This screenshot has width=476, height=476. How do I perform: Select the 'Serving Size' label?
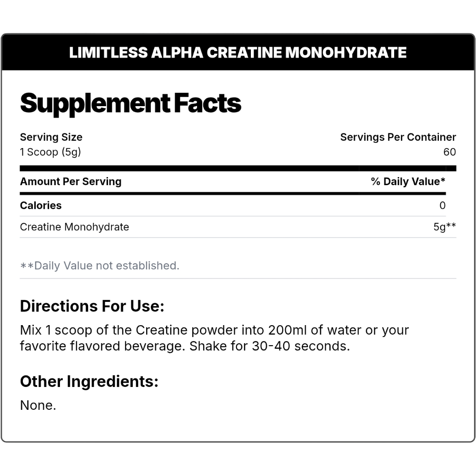pos(51,137)
